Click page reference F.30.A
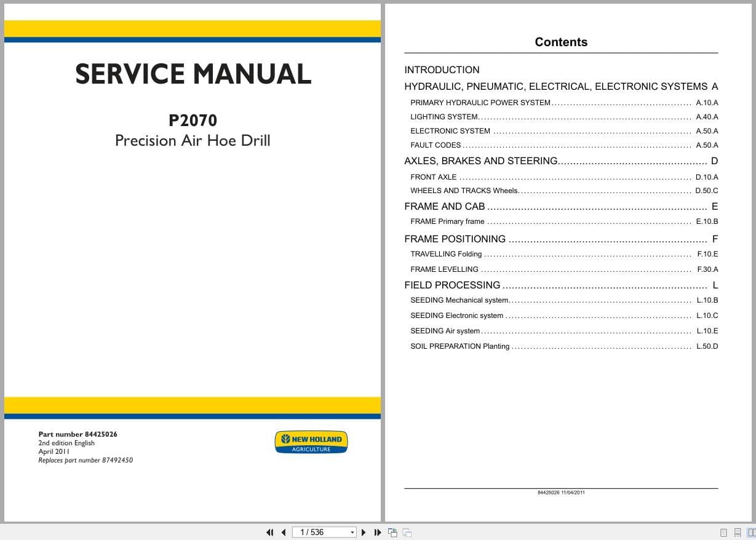Screen dimensions: 756x540 (707, 269)
